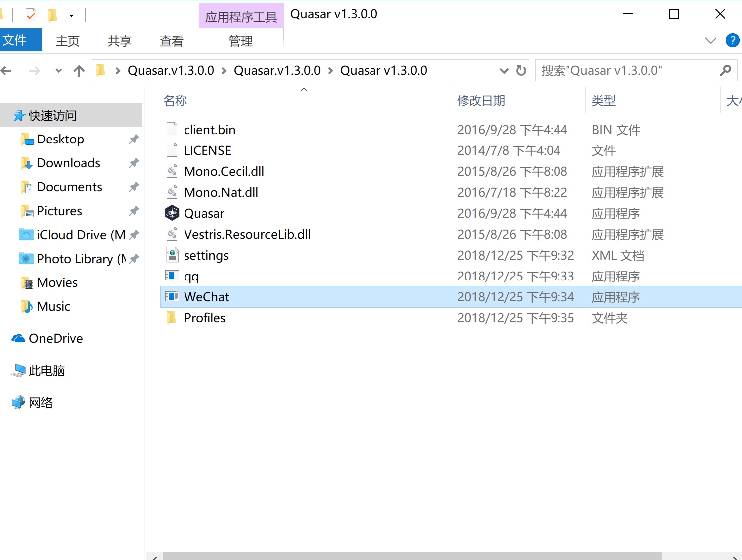Viewport: 742px width, 560px height.
Task: Open the settings XML document
Action: click(206, 255)
